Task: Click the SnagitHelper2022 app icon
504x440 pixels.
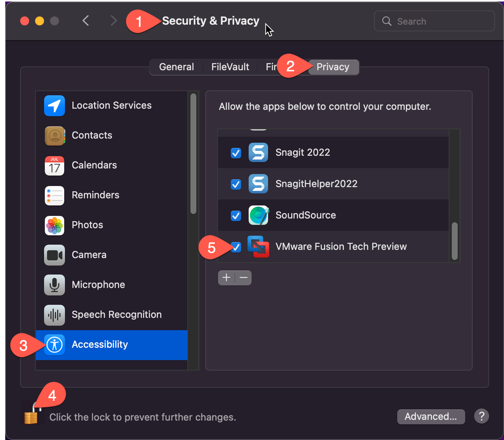Action: tap(258, 184)
